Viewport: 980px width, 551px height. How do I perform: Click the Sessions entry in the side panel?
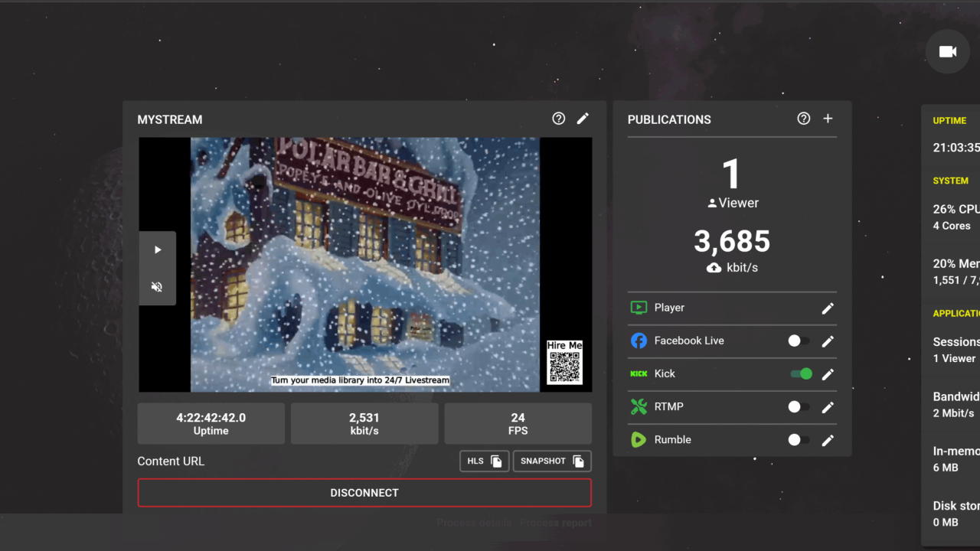(956, 341)
